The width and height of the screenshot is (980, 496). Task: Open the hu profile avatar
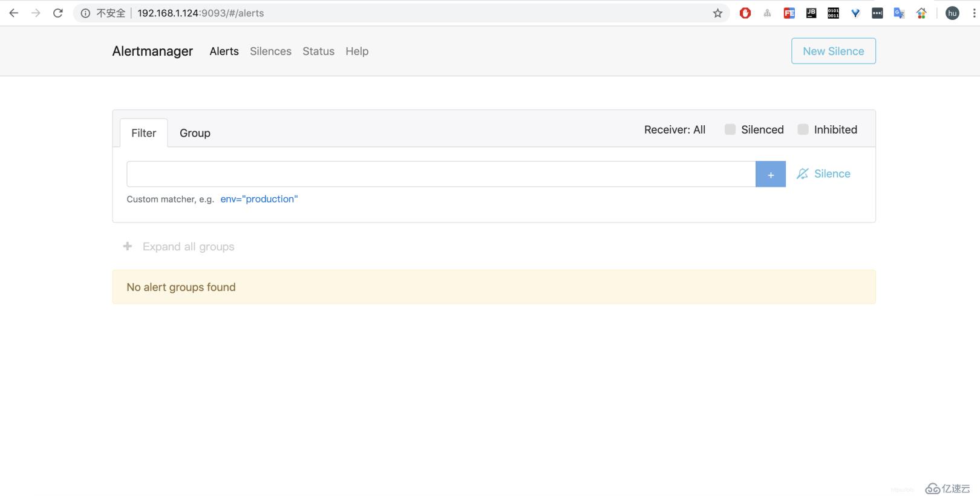click(952, 13)
